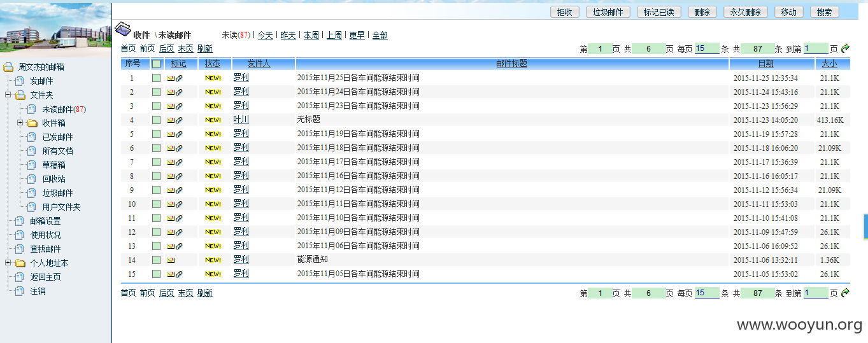The width and height of the screenshot is (868, 343).
Task: Collapse the 文件夹 tree node
Action: coord(8,95)
